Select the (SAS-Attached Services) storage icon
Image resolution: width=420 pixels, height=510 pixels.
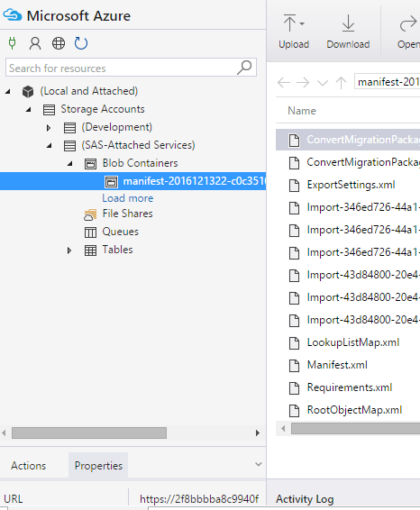[x=69, y=146]
